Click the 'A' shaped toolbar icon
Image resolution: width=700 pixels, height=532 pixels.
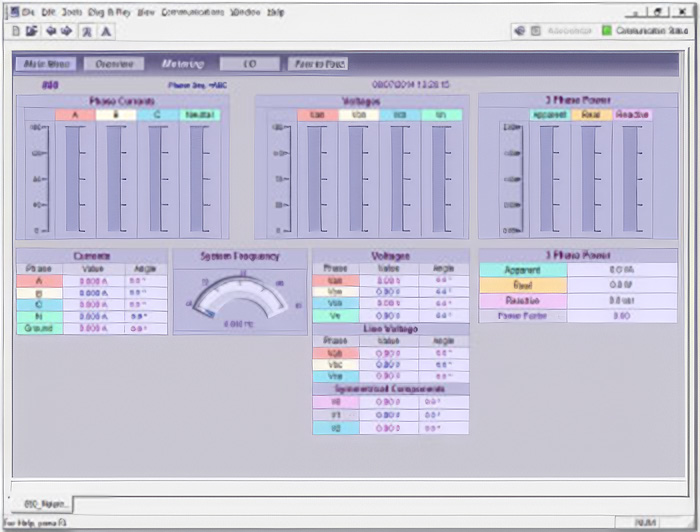coord(106,32)
